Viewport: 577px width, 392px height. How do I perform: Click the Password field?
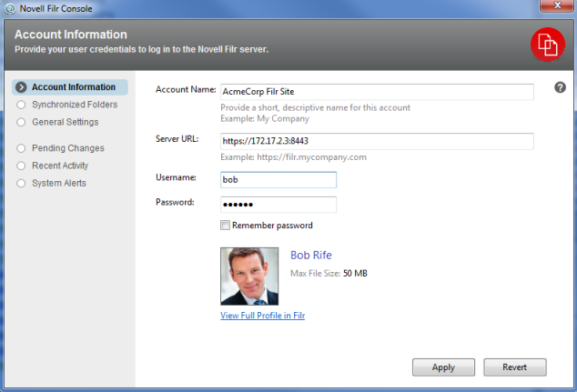click(x=278, y=205)
